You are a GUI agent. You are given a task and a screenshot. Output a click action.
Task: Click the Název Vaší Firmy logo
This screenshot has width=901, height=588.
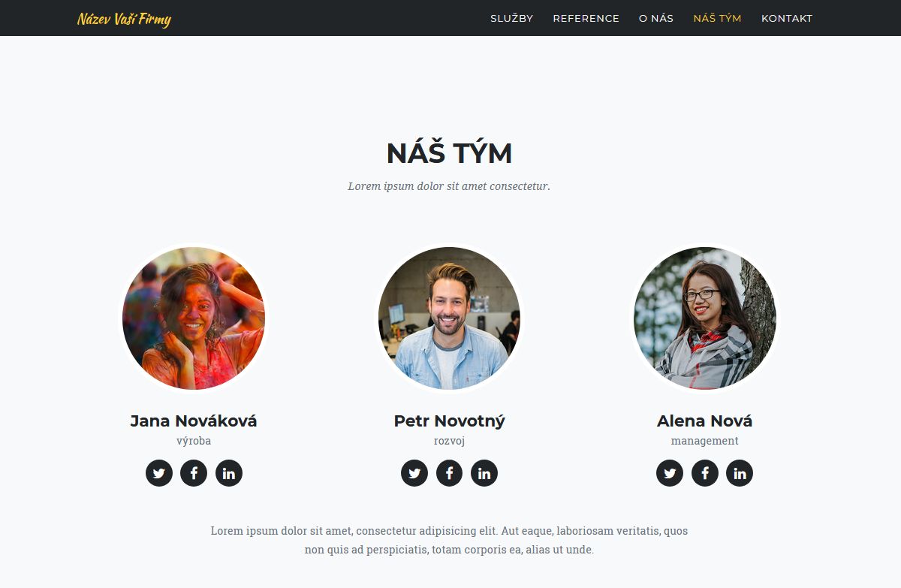[125, 19]
